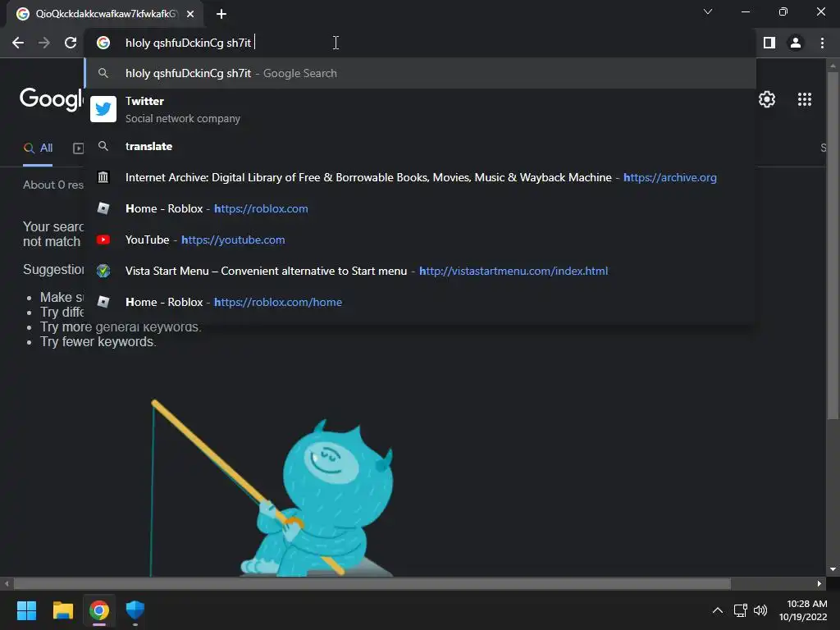The image size is (840, 630).
Task: Reload the current page
Action: point(71,43)
